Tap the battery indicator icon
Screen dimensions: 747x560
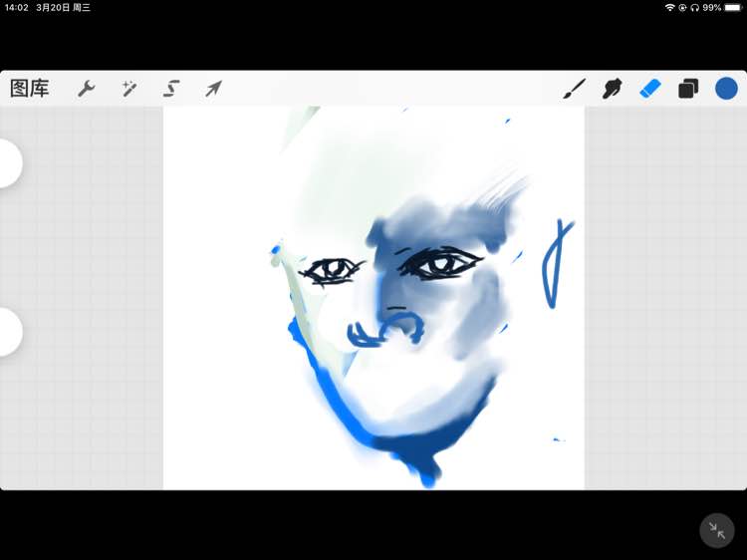(x=733, y=8)
